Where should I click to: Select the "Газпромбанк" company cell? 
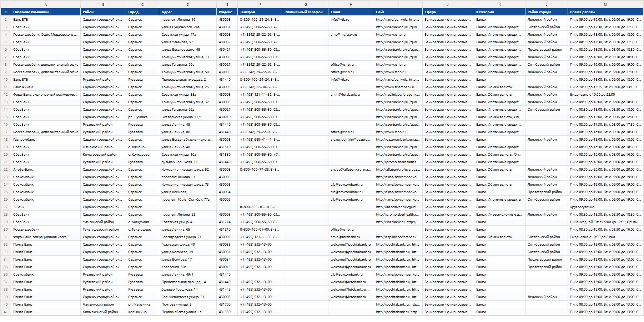(46, 140)
